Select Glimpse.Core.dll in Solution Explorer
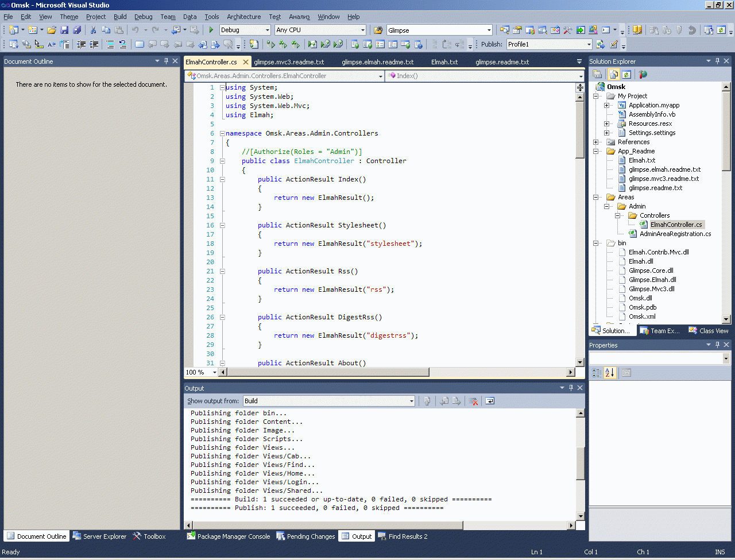 pyautogui.click(x=651, y=271)
